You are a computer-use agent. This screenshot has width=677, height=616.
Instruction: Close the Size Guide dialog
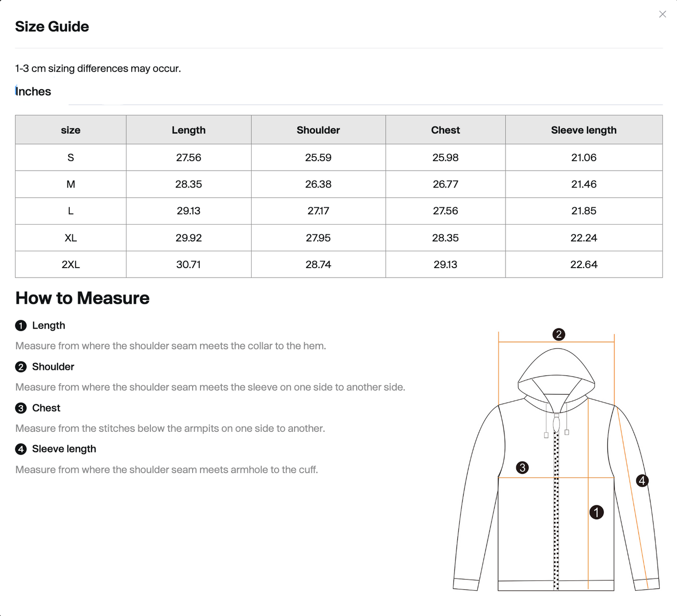pos(662,14)
